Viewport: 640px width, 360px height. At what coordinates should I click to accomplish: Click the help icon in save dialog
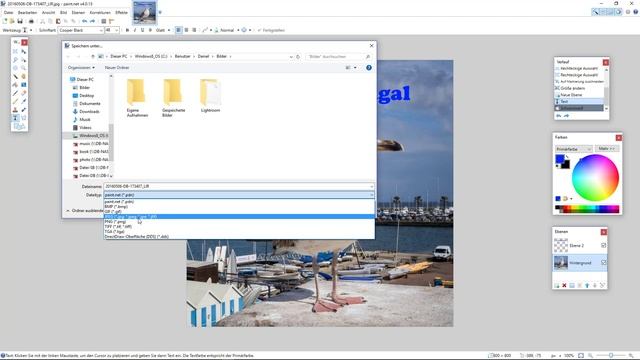pyautogui.click(x=369, y=68)
